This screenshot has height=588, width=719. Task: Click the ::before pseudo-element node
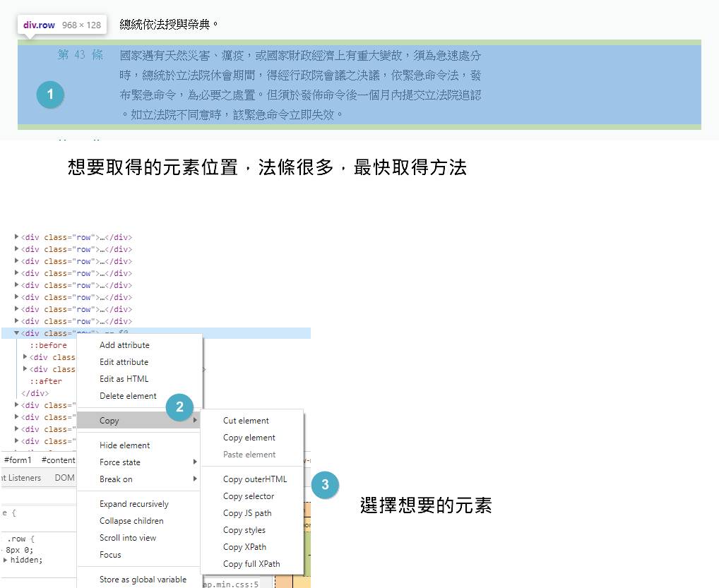pos(48,345)
